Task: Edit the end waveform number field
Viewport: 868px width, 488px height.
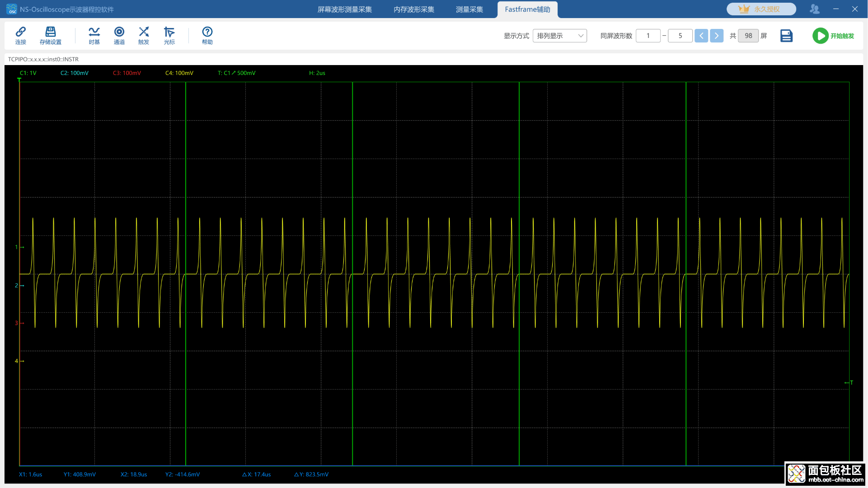Action: pyautogui.click(x=680, y=36)
